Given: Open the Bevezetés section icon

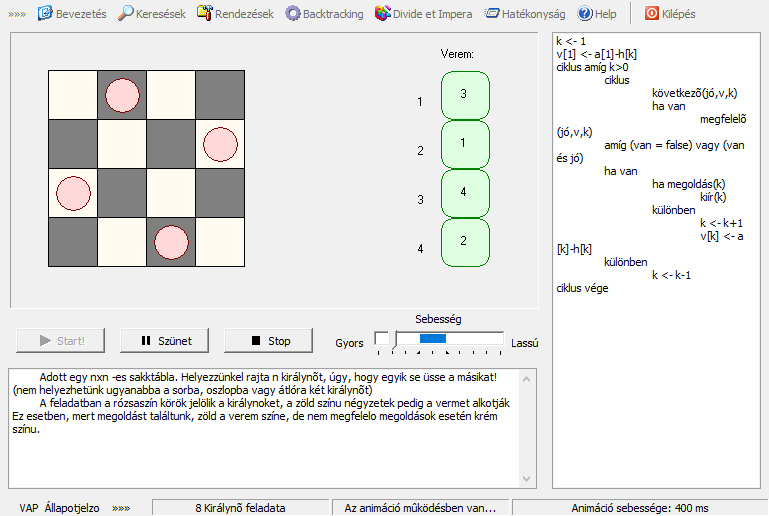Looking at the screenshot, I should (x=45, y=13).
